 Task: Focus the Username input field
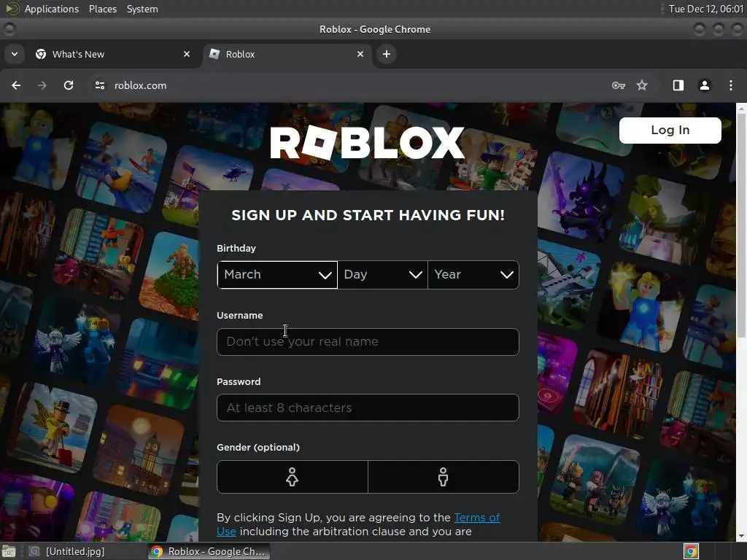pyautogui.click(x=368, y=341)
